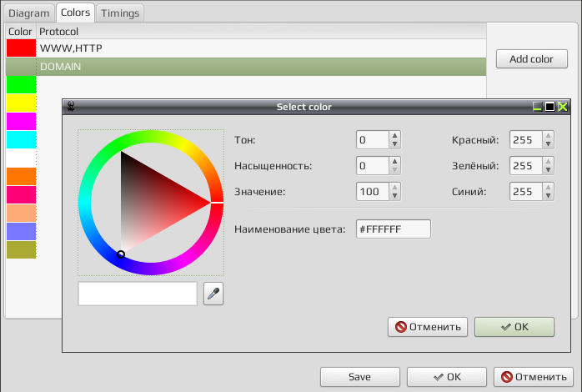Click the Красный input field
582x392 pixels.
tap(526, 140)
